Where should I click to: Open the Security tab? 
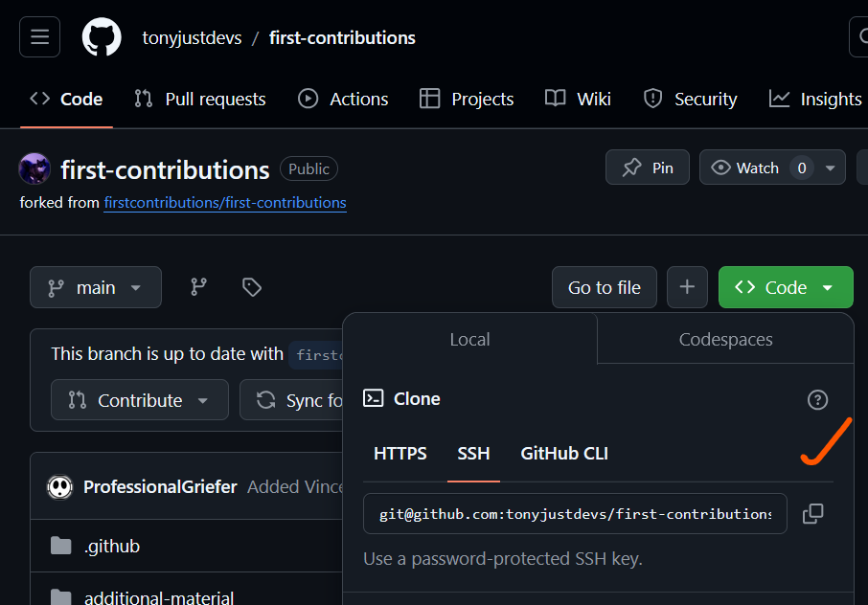coord(690,99)
